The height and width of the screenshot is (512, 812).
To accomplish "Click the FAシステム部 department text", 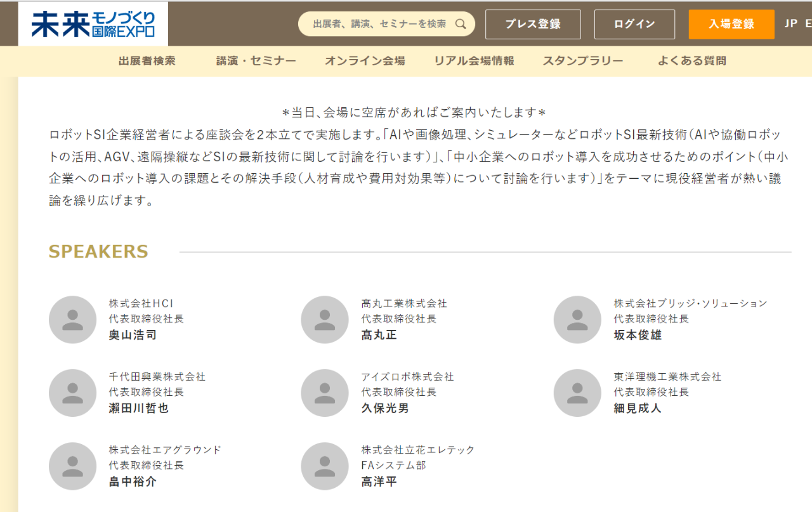I will [394, 465].
